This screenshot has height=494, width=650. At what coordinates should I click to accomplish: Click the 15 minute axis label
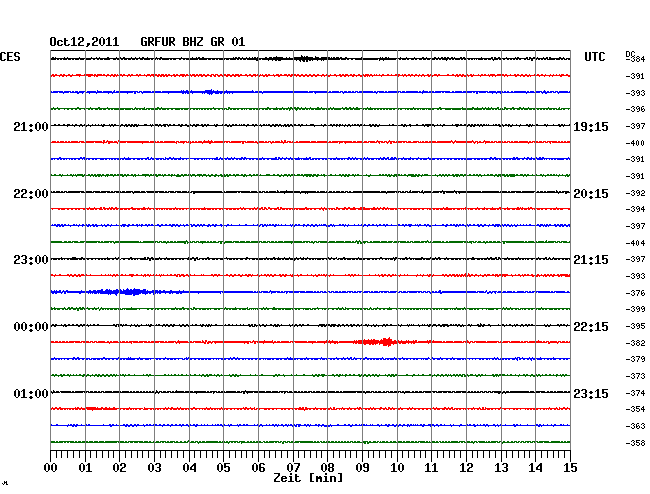tap(570, 468)
